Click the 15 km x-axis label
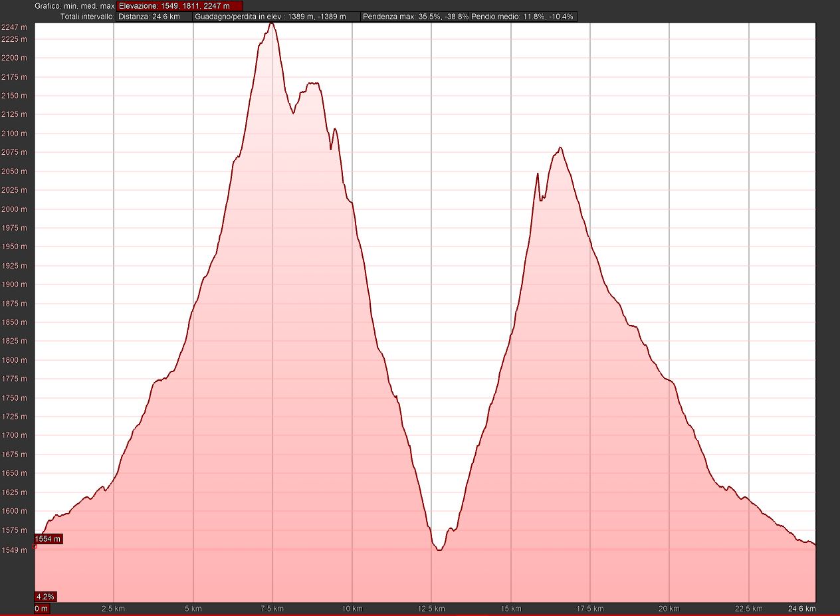The image size is (840, 616). (x=511, y=609)
